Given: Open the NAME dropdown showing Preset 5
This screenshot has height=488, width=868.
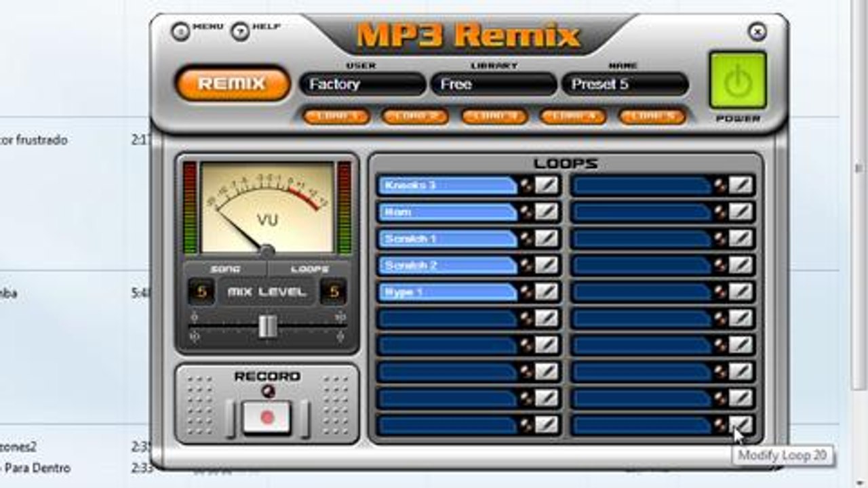Looking at the screenshot, I should pyautogui.click(x=625, y=84).
